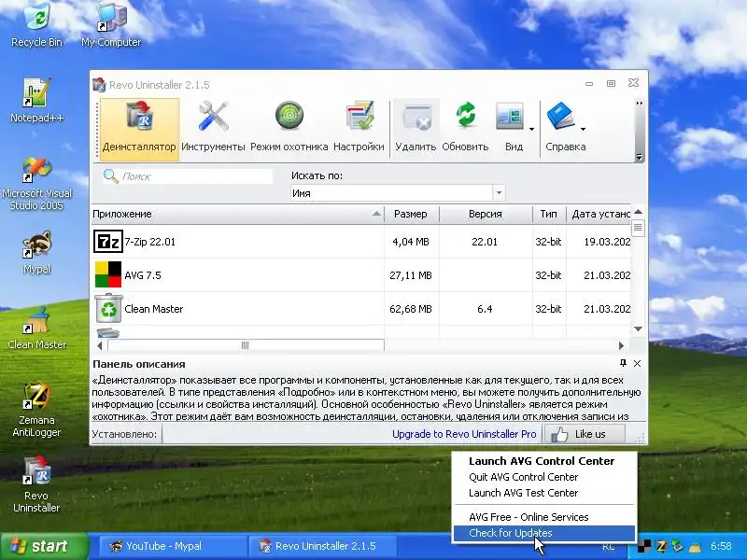
Task: Click the Safely Remove Hardware tray icon
Action: 678,546
